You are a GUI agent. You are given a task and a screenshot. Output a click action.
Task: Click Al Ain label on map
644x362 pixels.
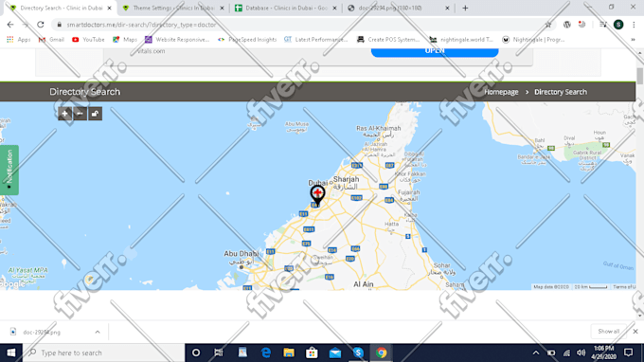[364, 284]
